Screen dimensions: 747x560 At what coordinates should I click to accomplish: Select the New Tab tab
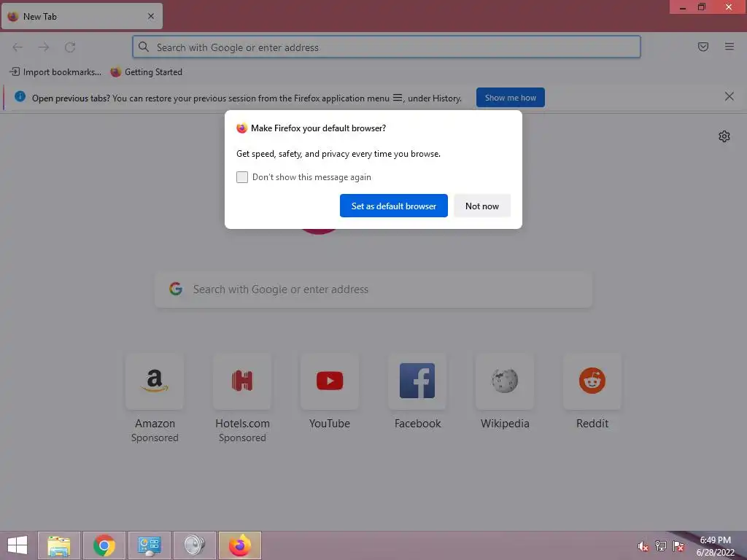click(x=82, y=16)
